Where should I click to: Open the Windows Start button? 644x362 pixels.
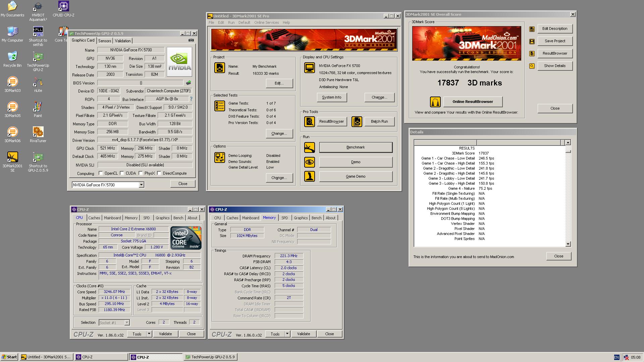tap(9, 357)
